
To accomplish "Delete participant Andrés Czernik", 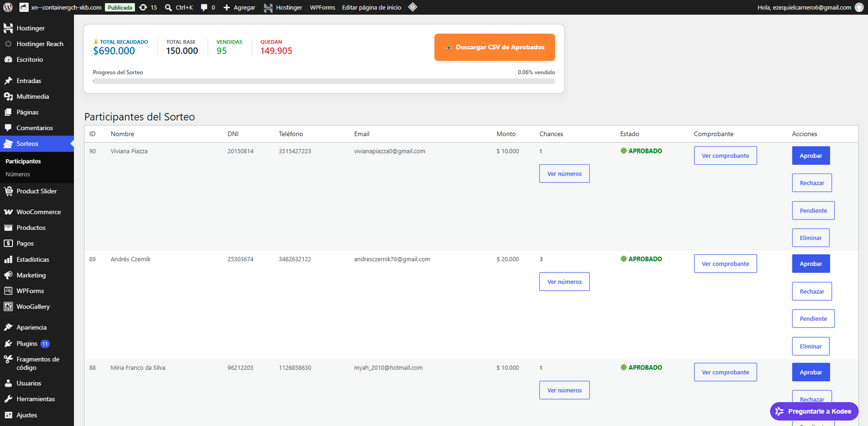I will (810, 346).
